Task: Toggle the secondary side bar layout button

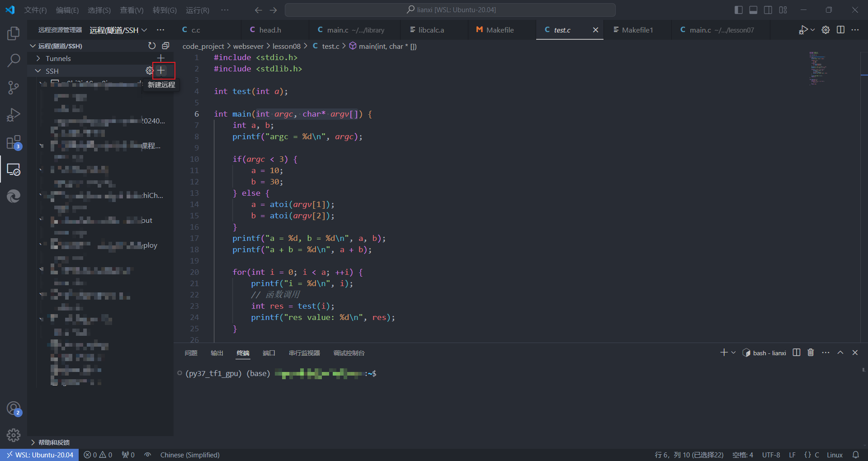Action: (768, 10)
